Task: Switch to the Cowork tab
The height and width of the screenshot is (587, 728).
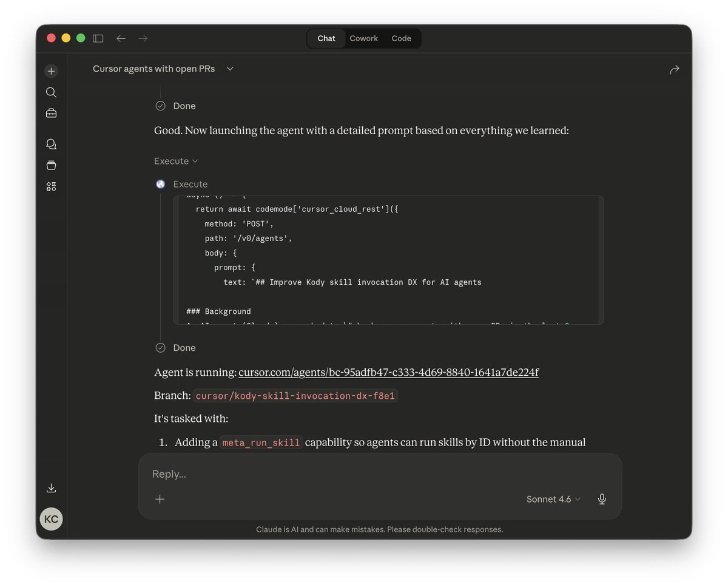Action: [363, 38]
